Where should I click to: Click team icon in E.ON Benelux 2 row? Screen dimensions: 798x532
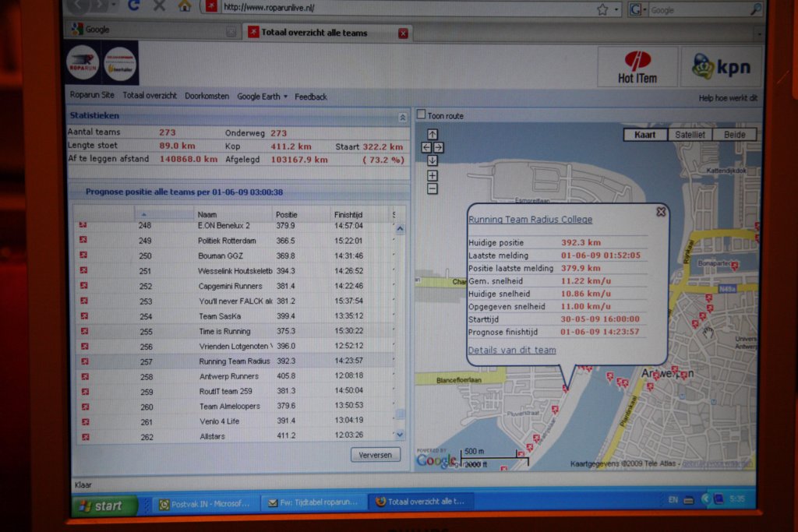click(83, 225)
